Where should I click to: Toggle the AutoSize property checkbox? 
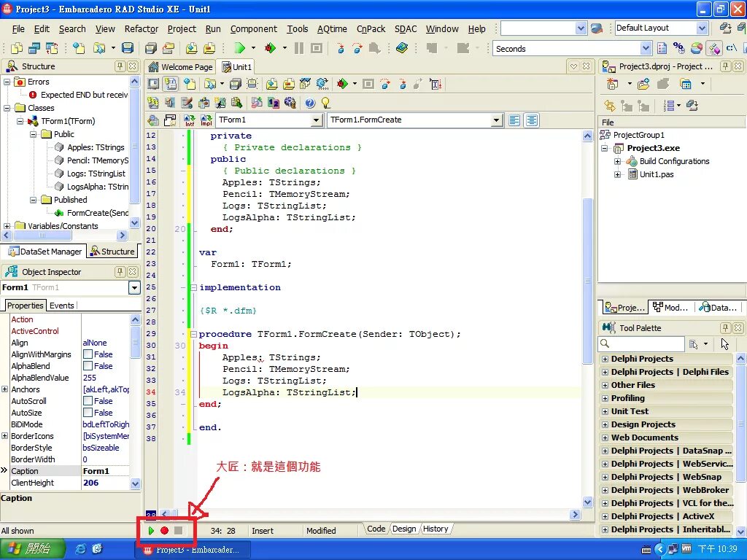point(88,413)
